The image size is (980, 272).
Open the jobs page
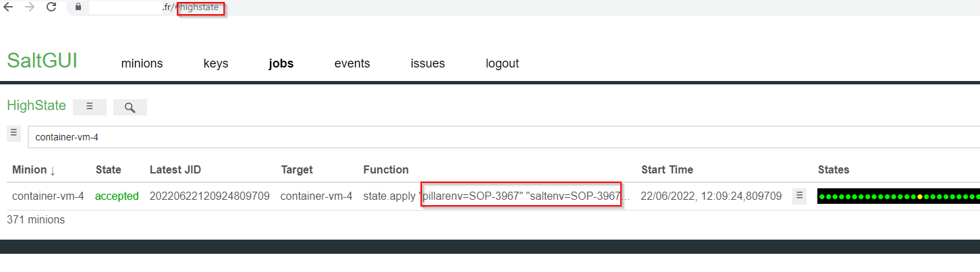(281, 63)
